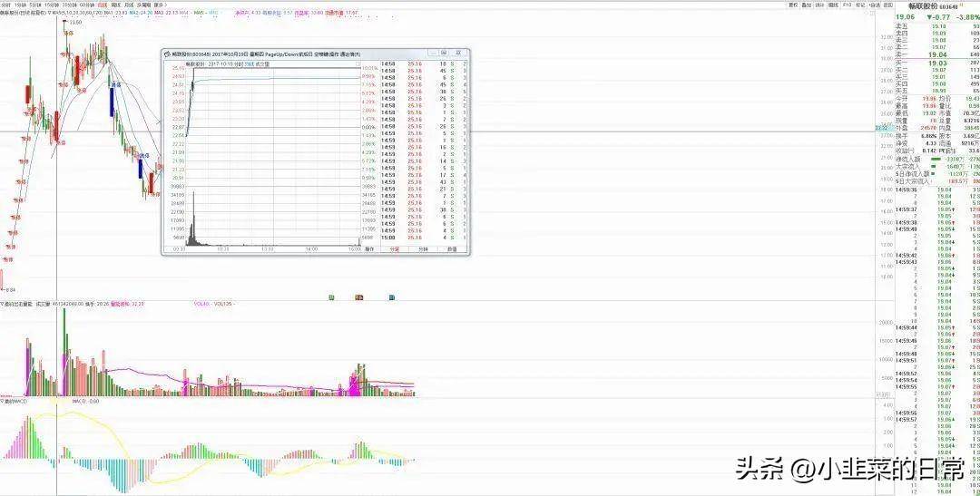Click the 10.01% top percent label in popup
The image size is (980, 496).
point(370,68)
